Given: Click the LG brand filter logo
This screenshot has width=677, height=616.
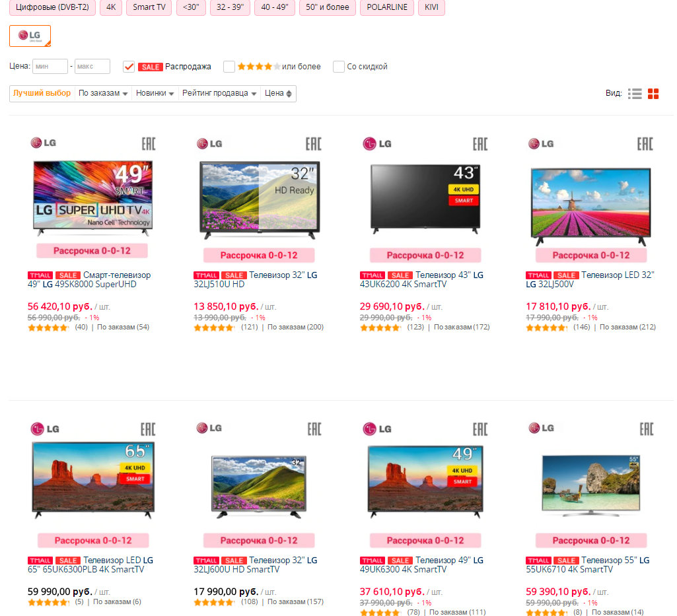Looking at the screenshot, I should (30, 36).
